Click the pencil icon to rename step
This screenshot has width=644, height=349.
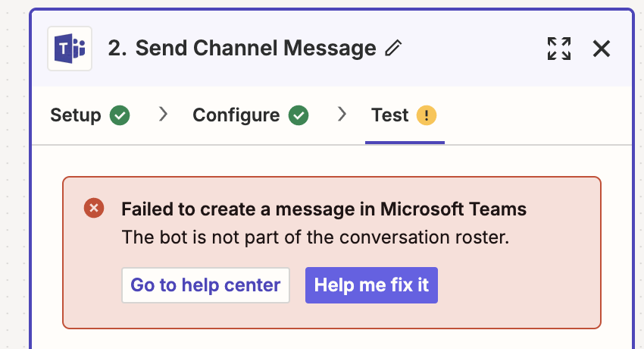(393, 49)
